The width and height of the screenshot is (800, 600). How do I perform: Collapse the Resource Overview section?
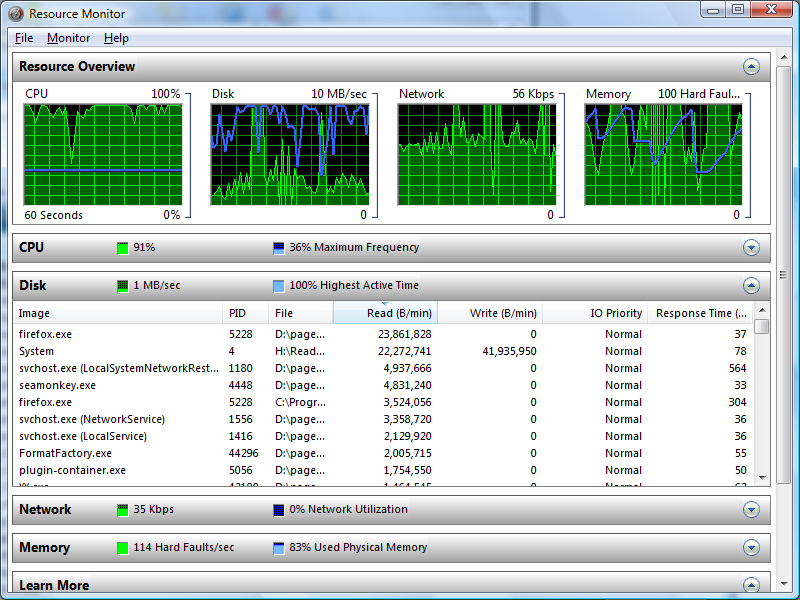coord(751,67)
